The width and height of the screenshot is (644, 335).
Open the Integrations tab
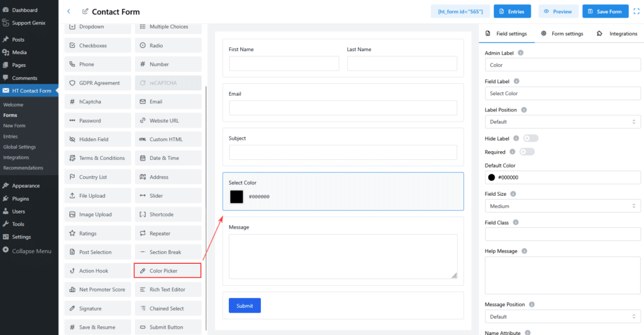(618, 33)
